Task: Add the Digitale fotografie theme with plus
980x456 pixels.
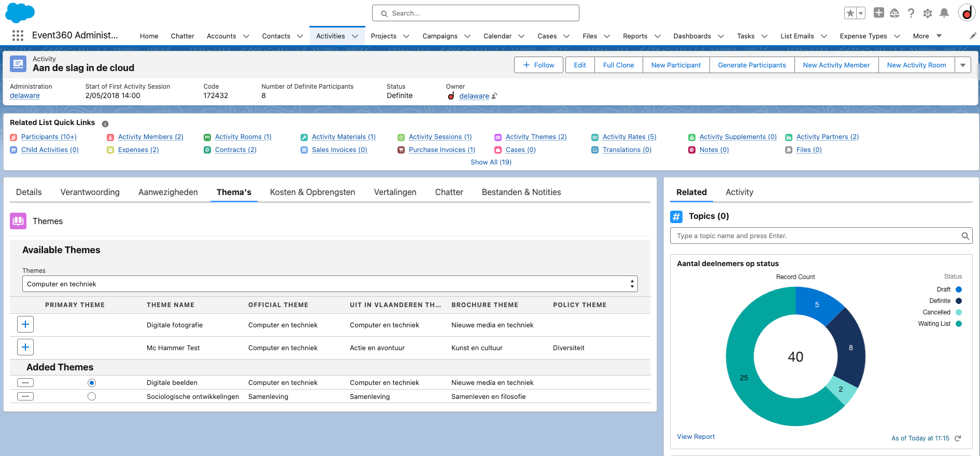Action: tap(25, 325)
